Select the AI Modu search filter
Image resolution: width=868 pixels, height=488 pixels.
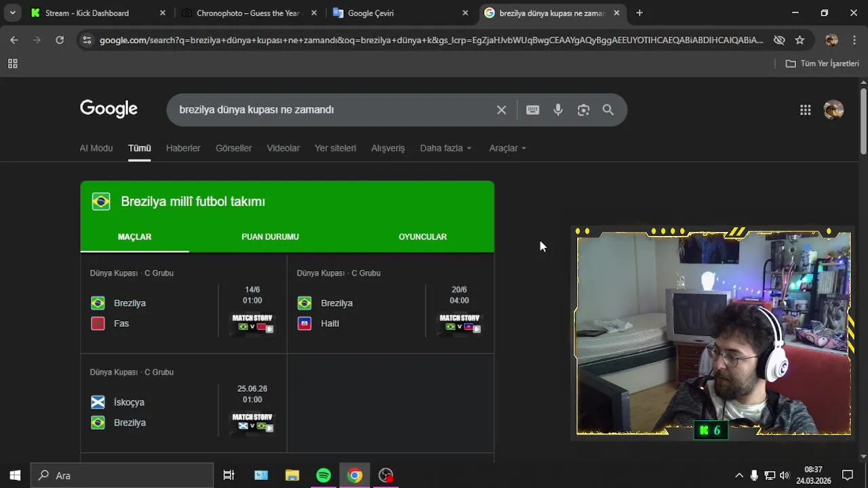[x=96, y=148]
